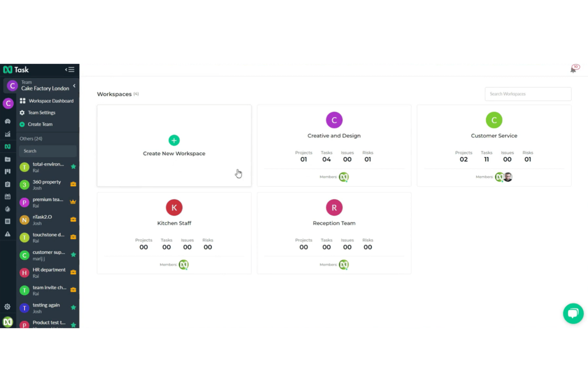Click the purple C workspace avatar in the icon rail
588x392 pixels.
click(8, 103)
